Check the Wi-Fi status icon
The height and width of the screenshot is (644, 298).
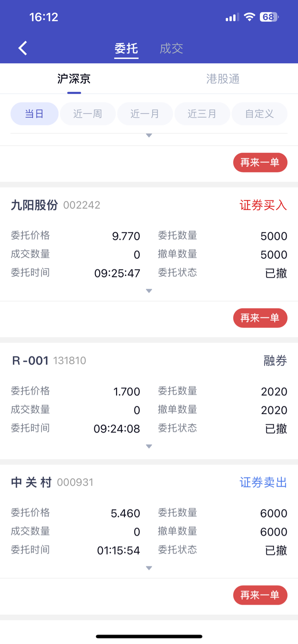[249, 17]
